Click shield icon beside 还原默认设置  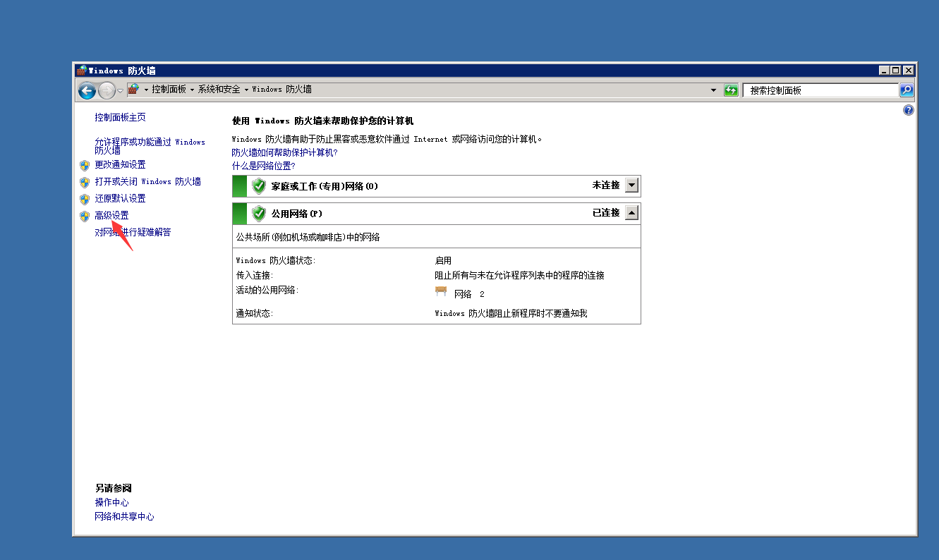85,199
